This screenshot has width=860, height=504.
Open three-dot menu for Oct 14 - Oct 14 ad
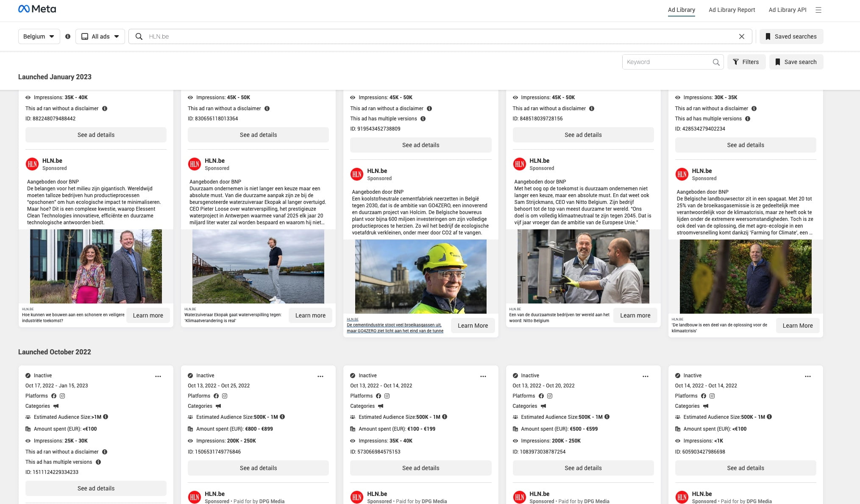click(x=808, y=376)
